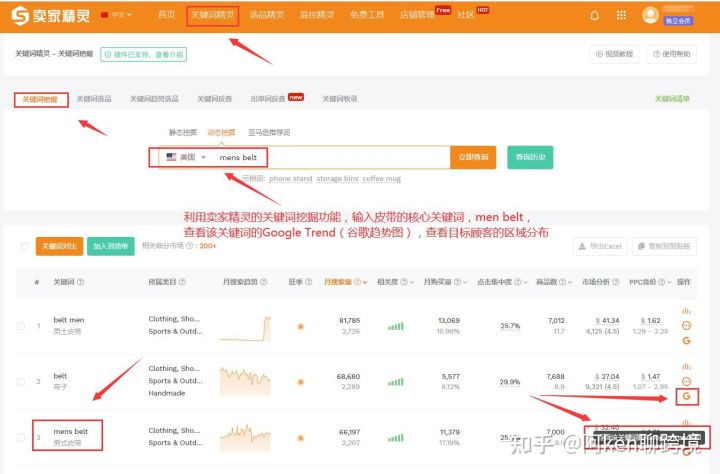Viewport: 720px width, 474px height.
Task: Click the peak-season dot for belt men
Action: [x=301, y=327]
